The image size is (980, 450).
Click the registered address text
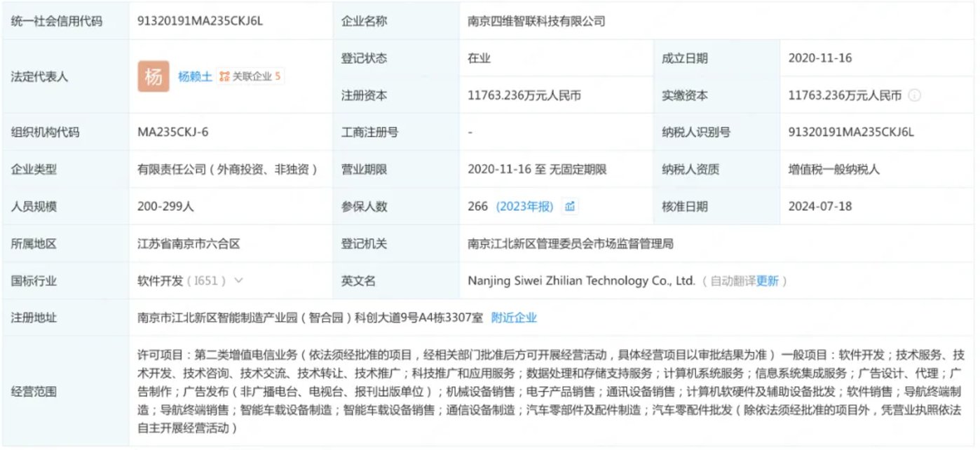tap(310, 318)
